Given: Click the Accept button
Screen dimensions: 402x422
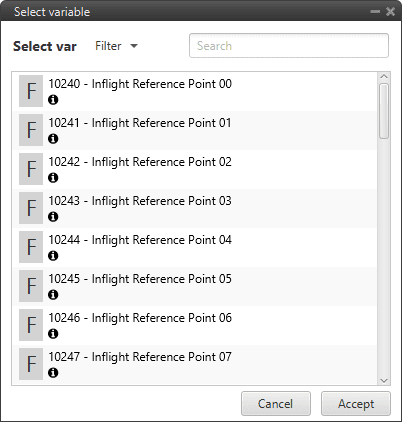Looking at the screenshot, I should (356, 404).
